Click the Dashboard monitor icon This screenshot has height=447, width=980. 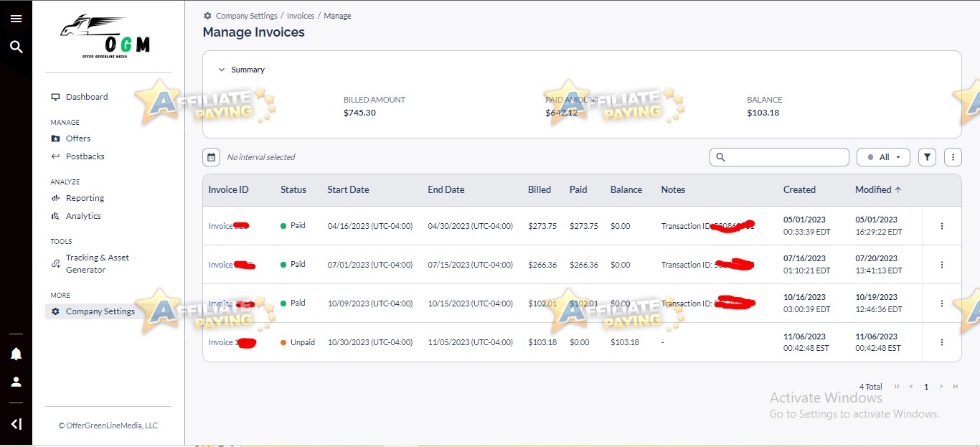click(55, 97)
